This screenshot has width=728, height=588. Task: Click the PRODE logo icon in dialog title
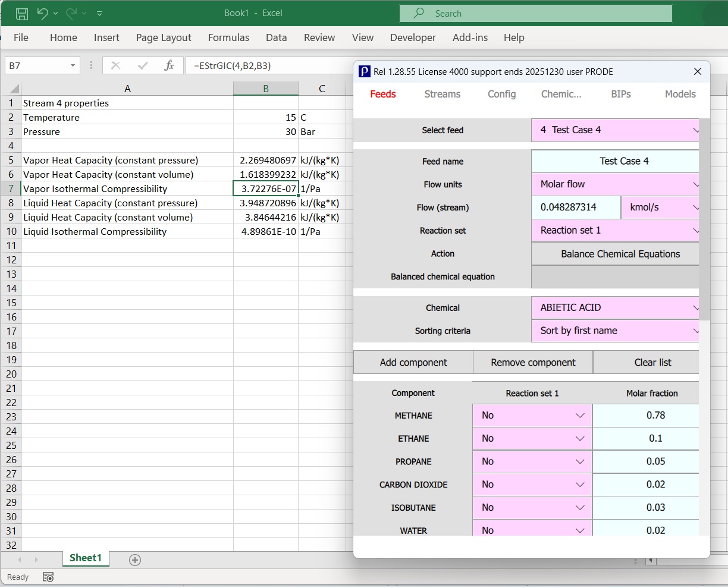365,71
